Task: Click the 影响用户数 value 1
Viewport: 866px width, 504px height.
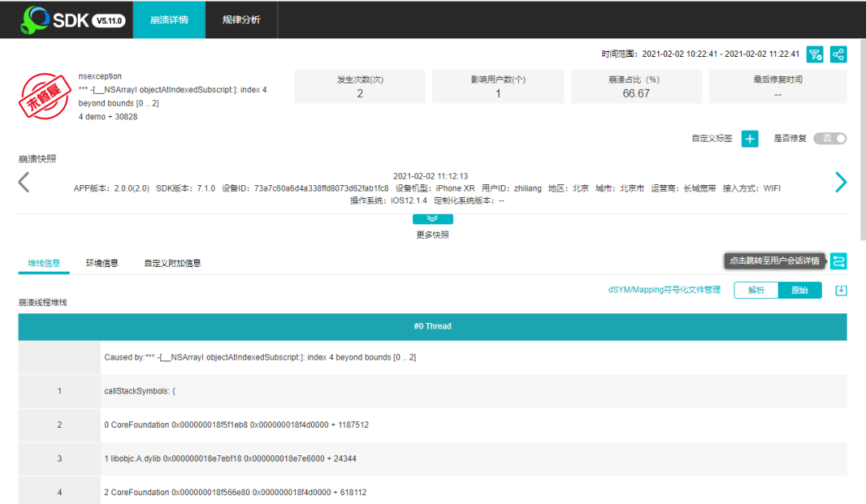Action: [498, 94]
